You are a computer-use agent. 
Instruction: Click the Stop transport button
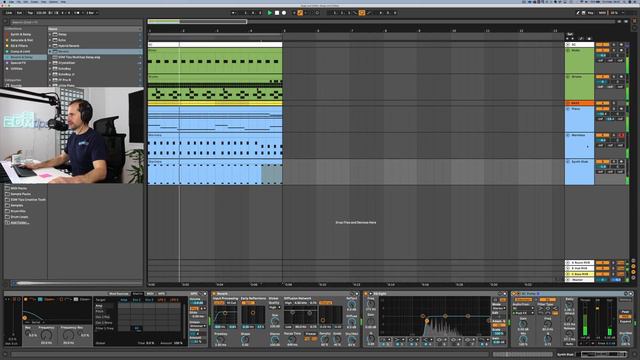(x=277, y=13)
